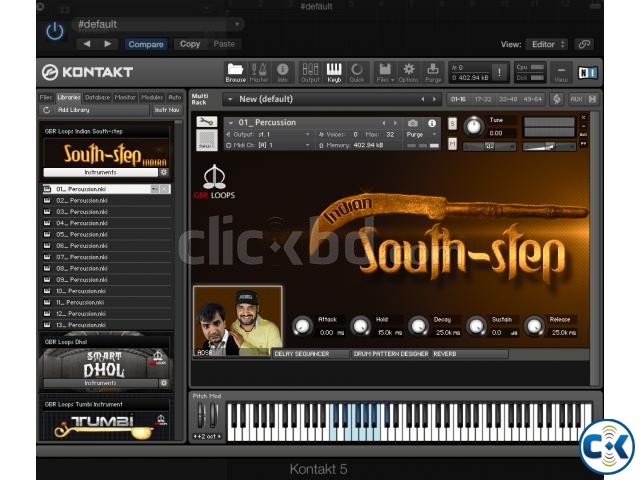The image size is (640, 480).
Task: Select rack page 01-16
Action: pos(458,99)
